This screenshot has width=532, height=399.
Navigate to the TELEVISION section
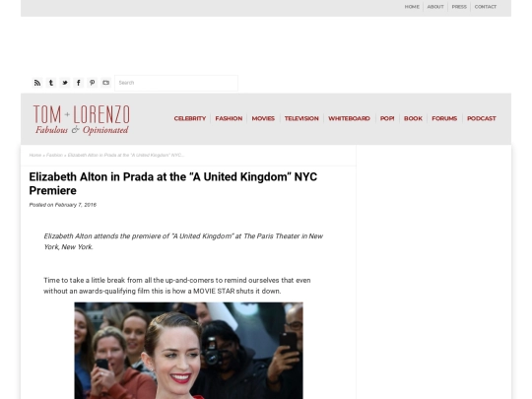point(301,118)
